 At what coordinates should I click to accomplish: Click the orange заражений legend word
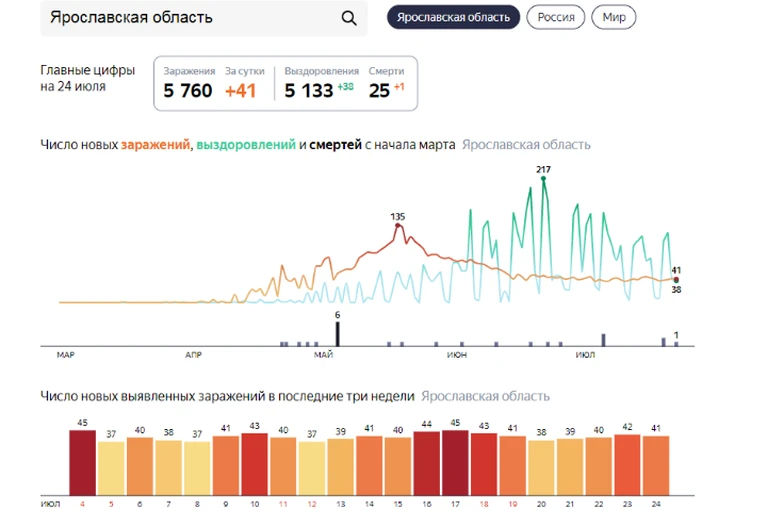(x=155, y=145)
